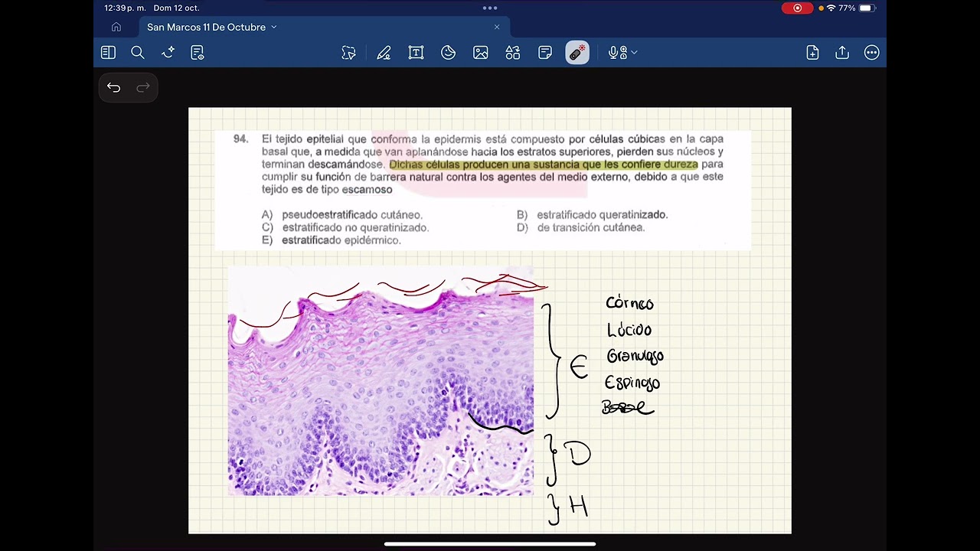
Task: Toggle the laser pointer tool
Action: coord(577,53)
